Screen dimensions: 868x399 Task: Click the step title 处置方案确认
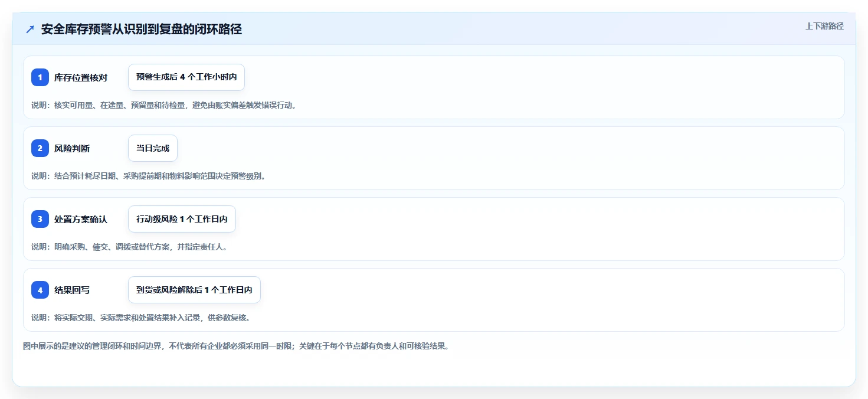point(81,219)
